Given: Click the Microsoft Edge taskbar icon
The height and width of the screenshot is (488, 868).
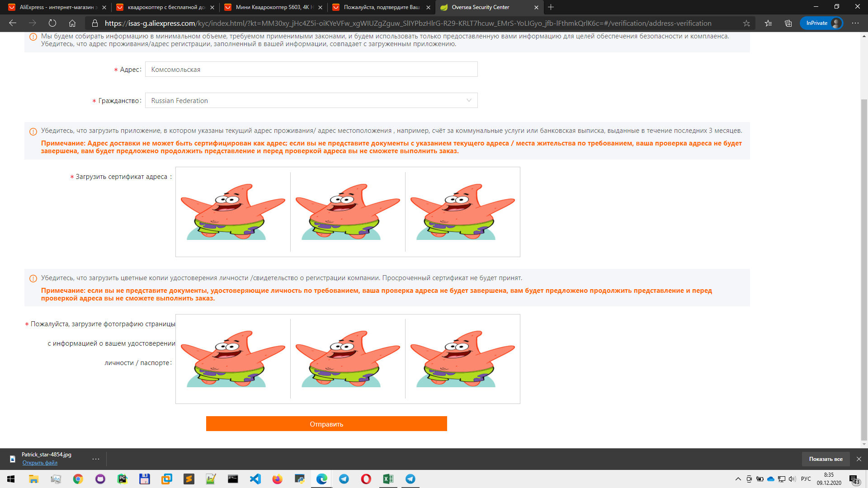Looking at the screenshot, I should tap(321, 479).
